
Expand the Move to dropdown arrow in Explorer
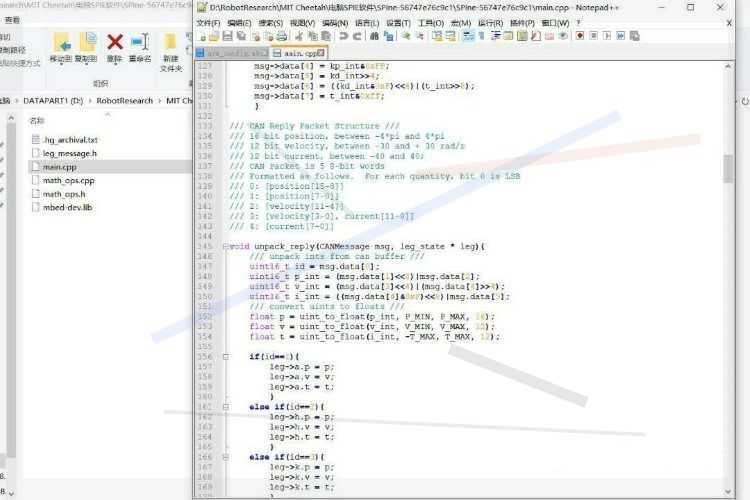click(61, 63)
